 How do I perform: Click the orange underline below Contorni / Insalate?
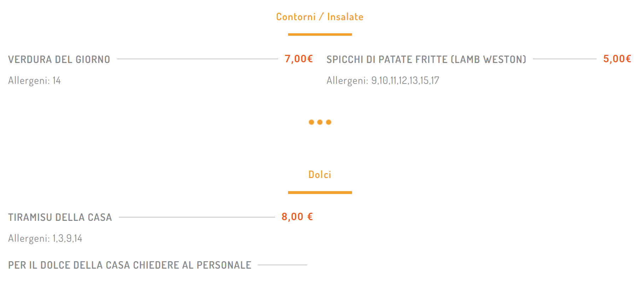(x=320, y=34)
